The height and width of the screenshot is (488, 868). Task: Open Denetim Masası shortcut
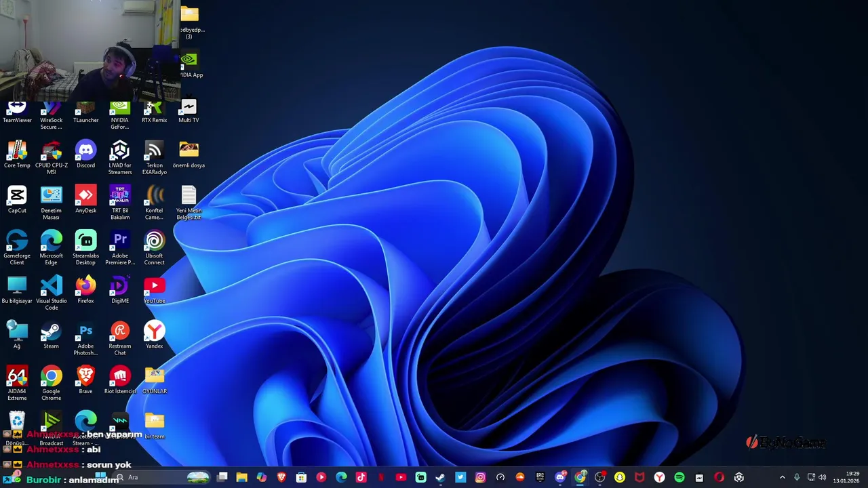click(52, 203)
